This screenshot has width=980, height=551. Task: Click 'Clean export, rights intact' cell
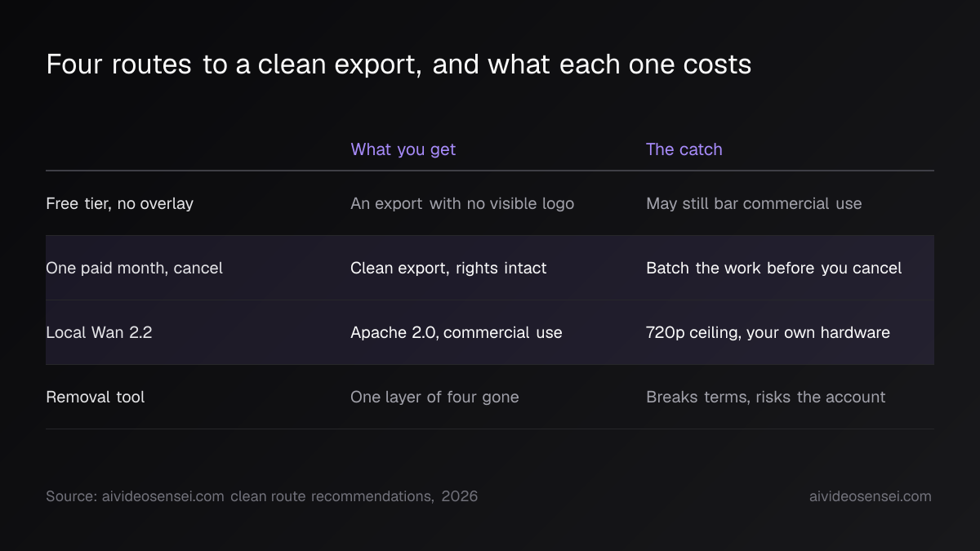click(x=448, y=268)
